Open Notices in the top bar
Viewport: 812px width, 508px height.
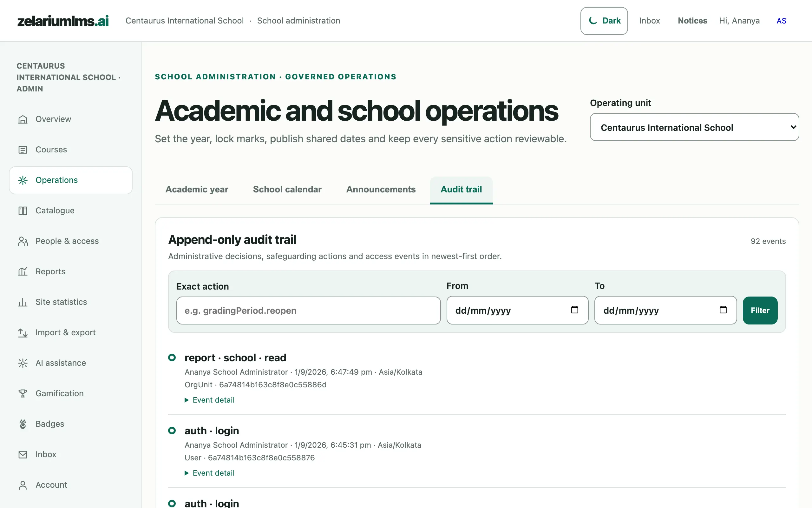pyautogui.click(x=692, y=21)
